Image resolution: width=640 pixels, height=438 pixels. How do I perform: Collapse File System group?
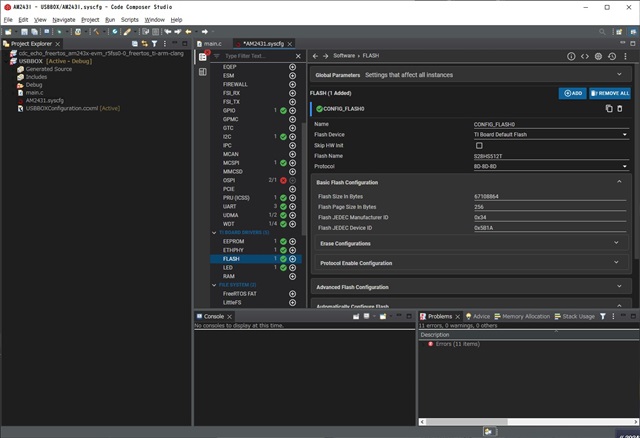click(x=214, y=285)
